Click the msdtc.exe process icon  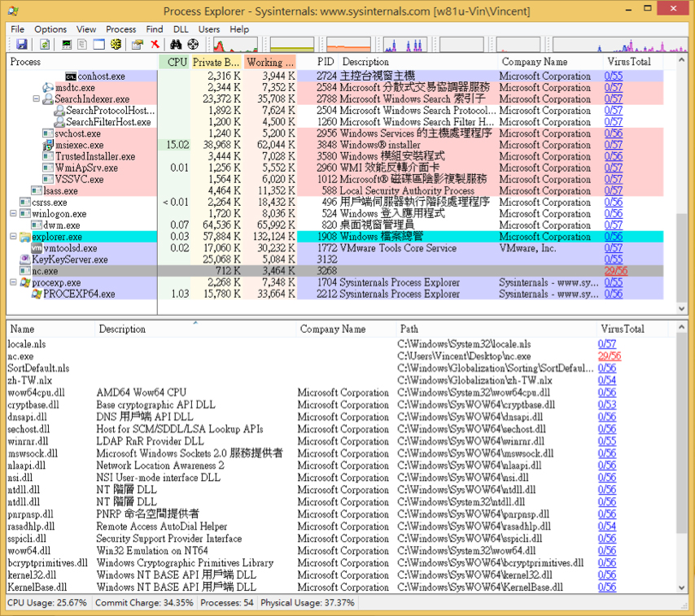48,88
